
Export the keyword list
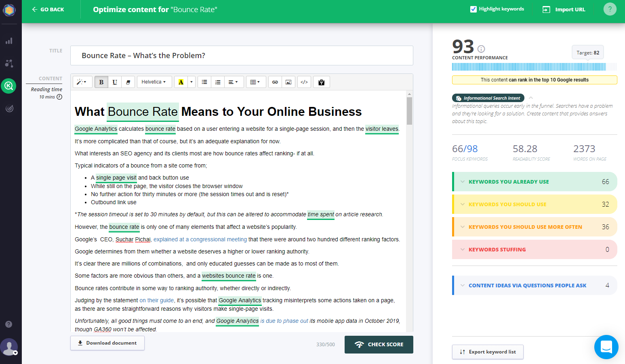click(x=488, y=352)
